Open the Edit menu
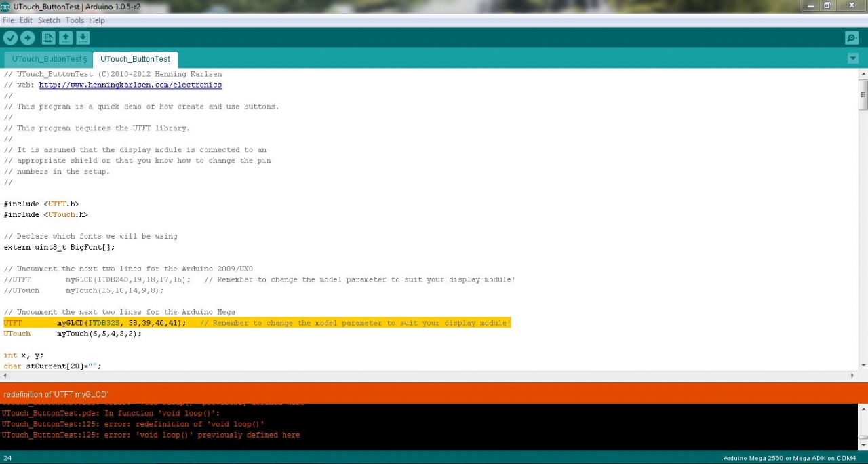Screen dimensions: 868x464 click(26, 20)
